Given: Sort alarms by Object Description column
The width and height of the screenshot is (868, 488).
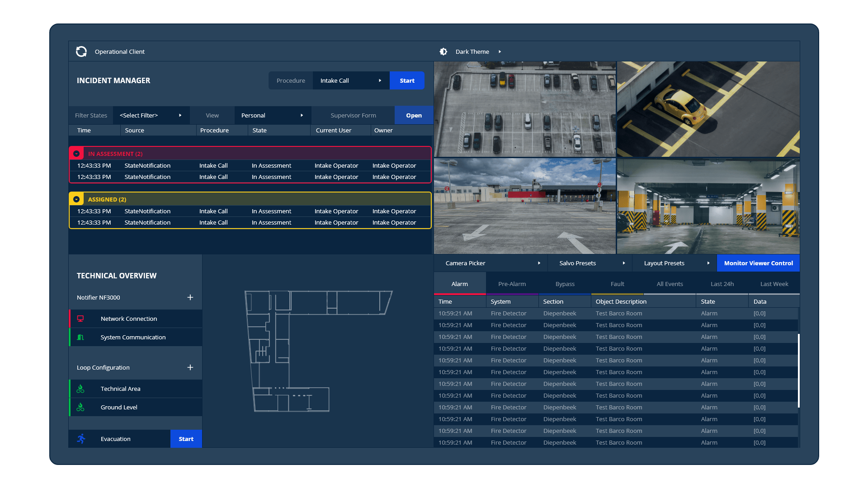Looking at the screenshot, I should coord(643,301).
